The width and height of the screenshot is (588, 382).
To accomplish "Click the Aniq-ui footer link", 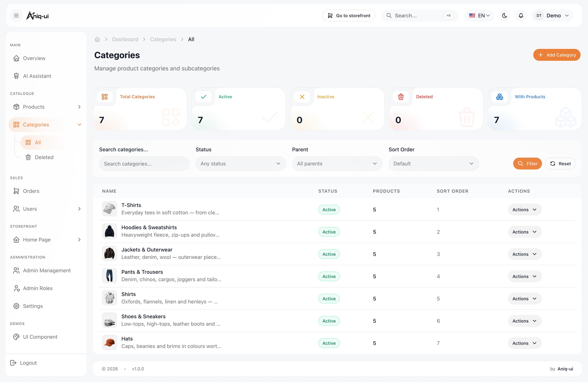I will 565,369.
